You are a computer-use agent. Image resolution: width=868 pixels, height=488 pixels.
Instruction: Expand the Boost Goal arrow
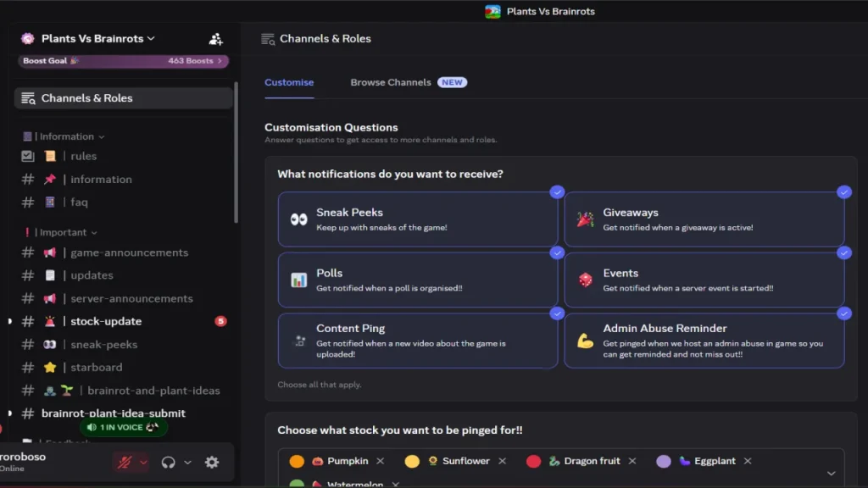[220, 61]
